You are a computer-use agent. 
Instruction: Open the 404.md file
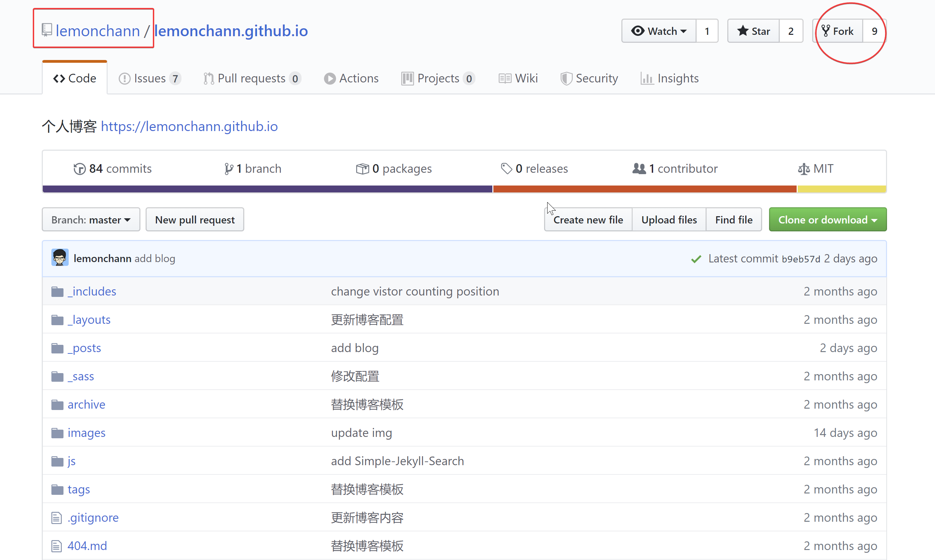click(x=87, y=546)
